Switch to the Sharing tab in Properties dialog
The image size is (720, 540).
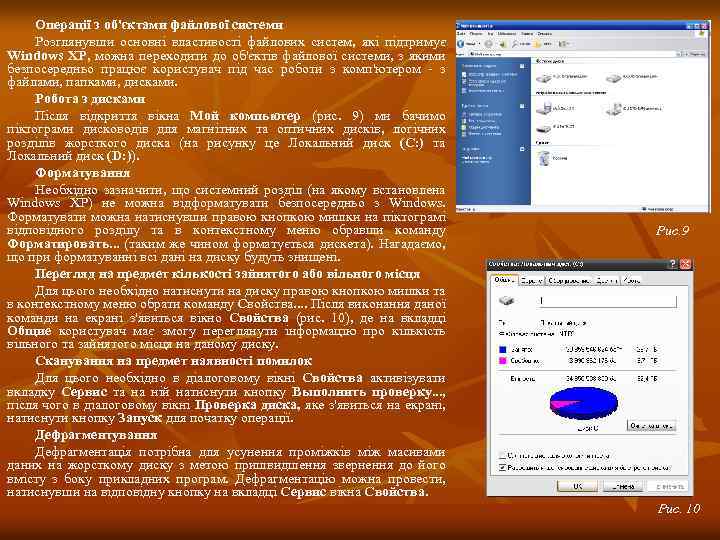[x=606, y=280]
